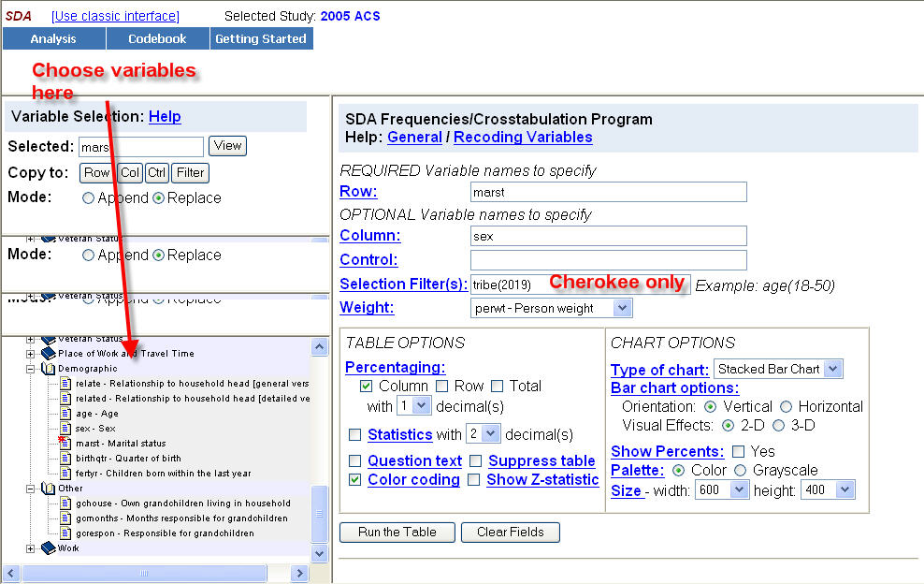Screen dimensions: 924x584
Task: Uncheck the Color coding checkbox
Action: pyautogui.click(x=354, y=479)
